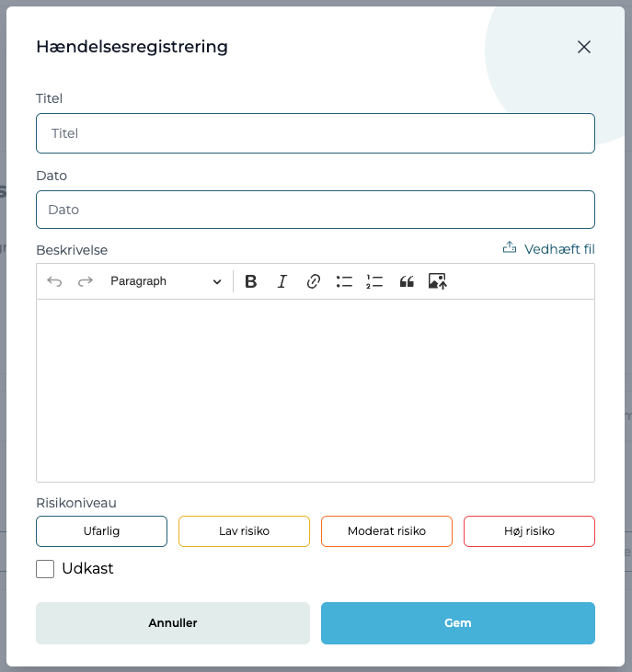Focus the Dato input field

pyautogui.click(x=316, y=210)
